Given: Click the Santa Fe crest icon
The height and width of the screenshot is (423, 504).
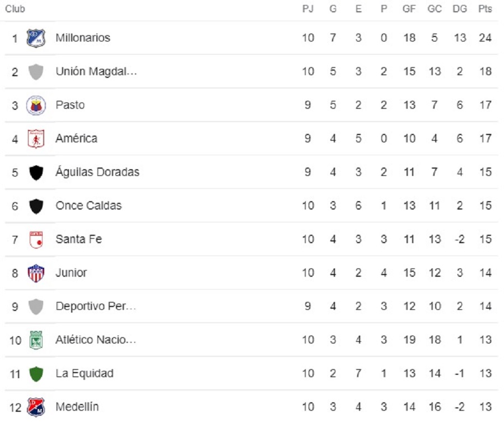Looking at the screenshot, I should pos(36,240).
